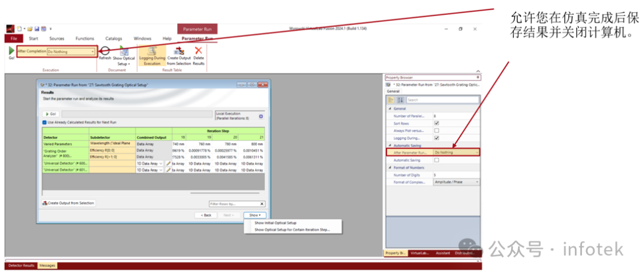Click the horizontal scrollbar under results table
Screen dimensions: 644x275
pos(225,193)
